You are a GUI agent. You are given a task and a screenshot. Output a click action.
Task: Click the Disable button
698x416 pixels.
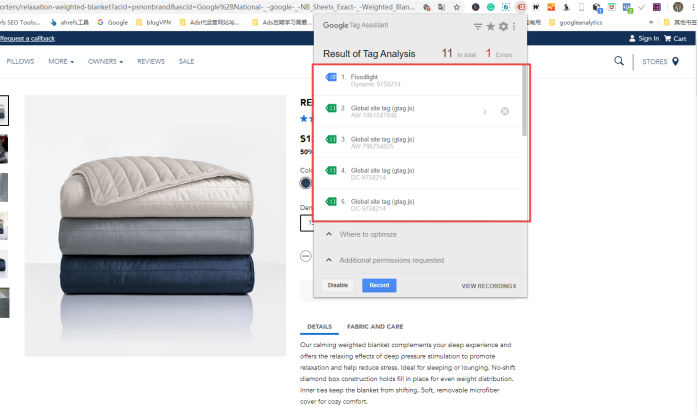click(x=338, y=285)
